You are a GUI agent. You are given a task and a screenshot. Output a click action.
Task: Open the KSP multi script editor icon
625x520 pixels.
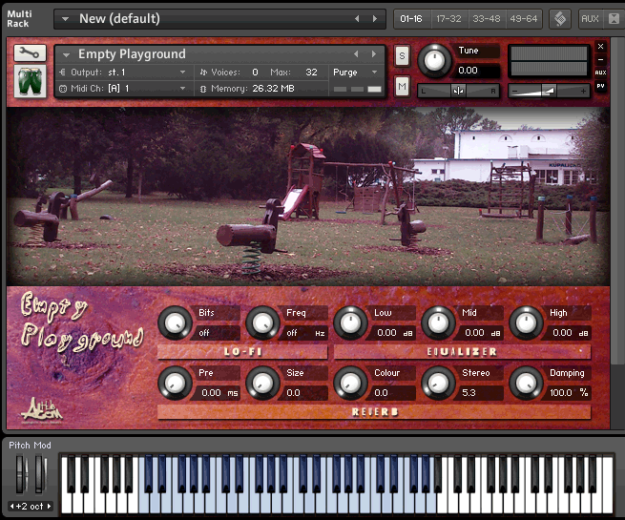(x=560, y=19)
